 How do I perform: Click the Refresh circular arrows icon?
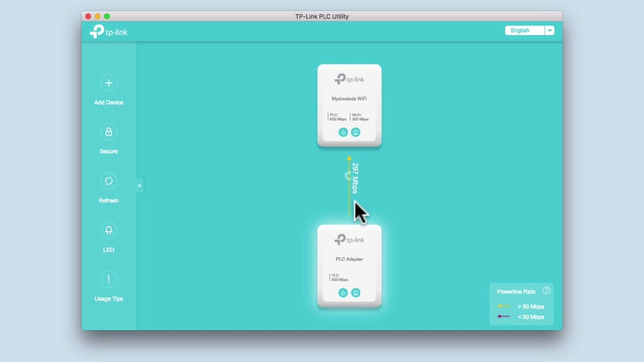tap(109, 181)
